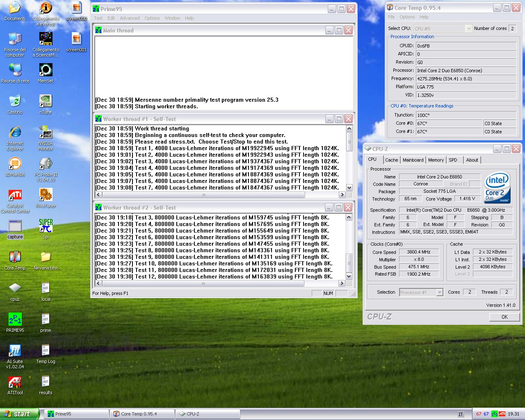Launch the 3DMark06 desktop icon

[15, 167]
